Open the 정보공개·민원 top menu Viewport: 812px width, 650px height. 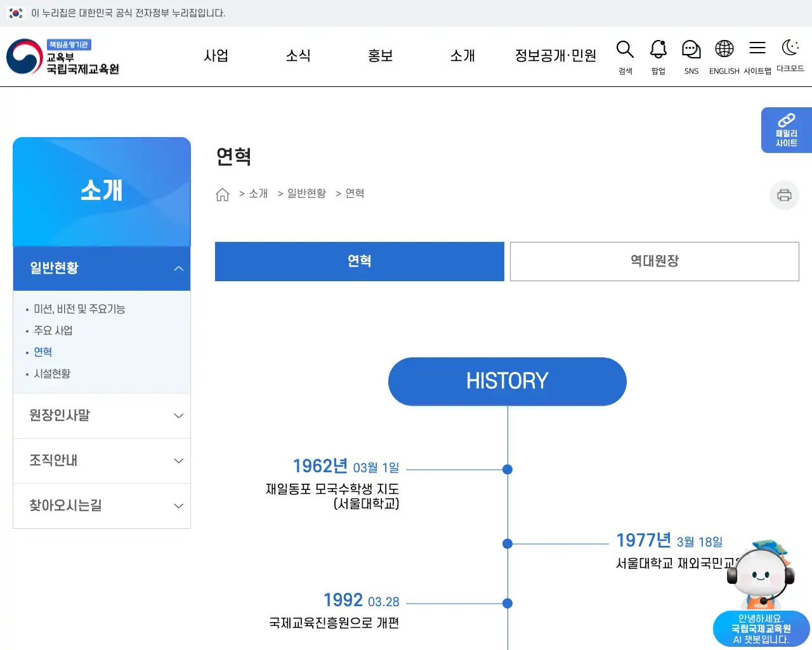click(556, 56)
